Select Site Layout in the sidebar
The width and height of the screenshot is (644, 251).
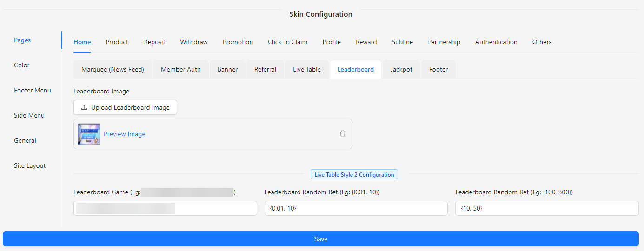click(x=30, y=165)
